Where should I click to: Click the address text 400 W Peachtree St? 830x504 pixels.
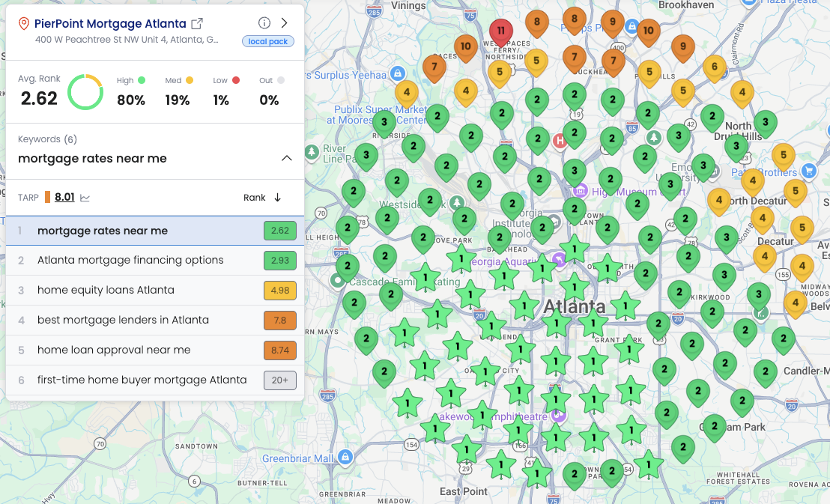[x=127, y=40]
